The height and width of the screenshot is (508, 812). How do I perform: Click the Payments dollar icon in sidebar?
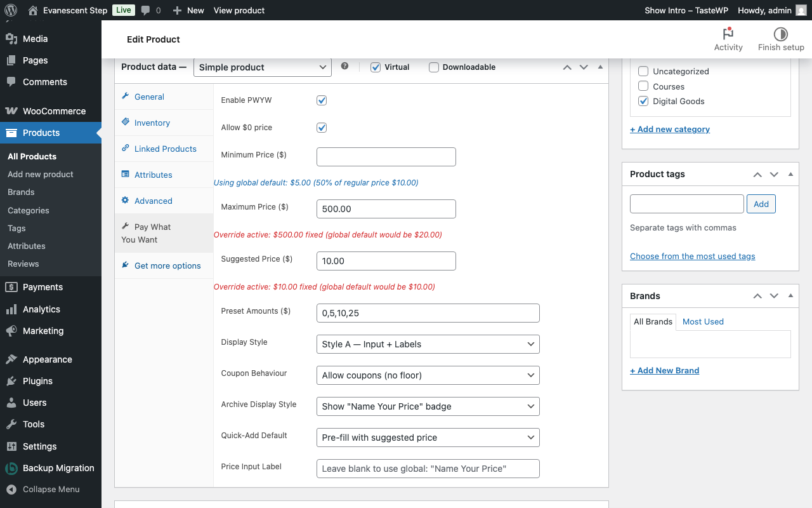pos(11,287)
